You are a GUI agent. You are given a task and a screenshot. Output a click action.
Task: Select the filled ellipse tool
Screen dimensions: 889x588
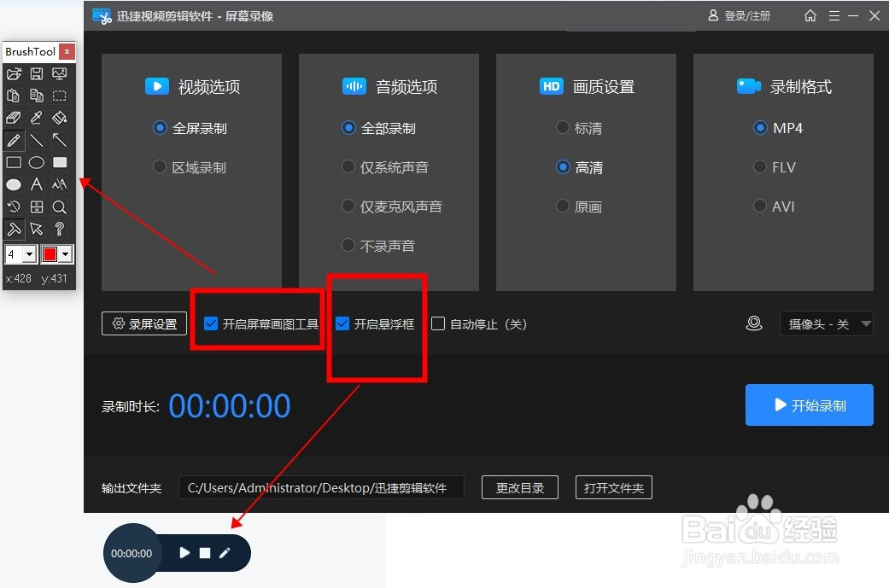14,184
